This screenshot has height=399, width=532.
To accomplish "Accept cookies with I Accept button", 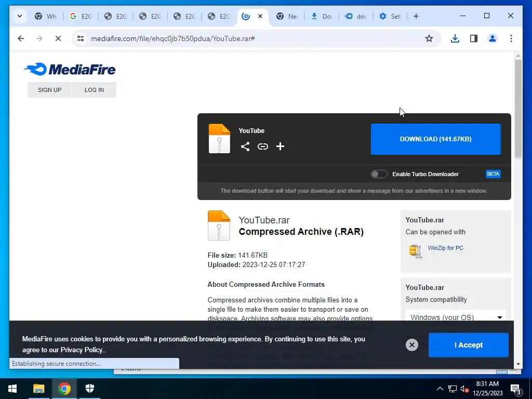I will point(468,345).
